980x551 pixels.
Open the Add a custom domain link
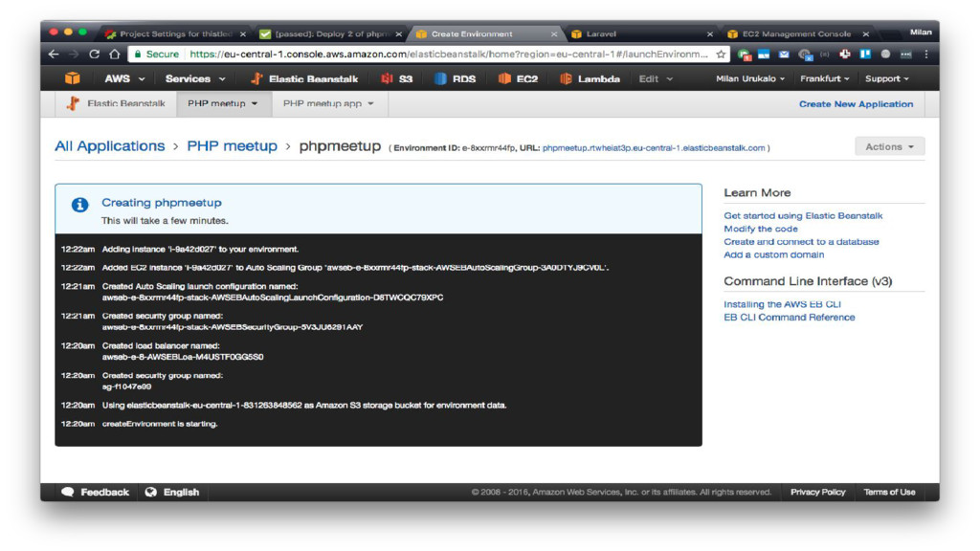pyautogui.click(x=773, y=254)
